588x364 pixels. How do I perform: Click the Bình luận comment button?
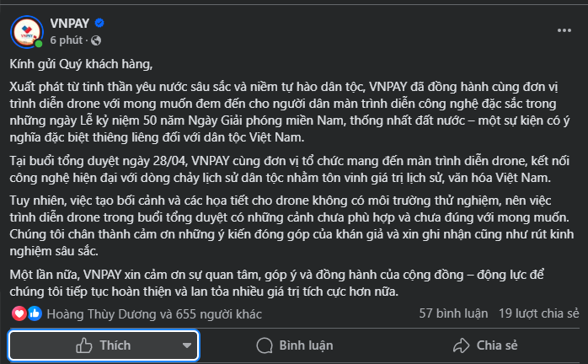tap(294, 345)
